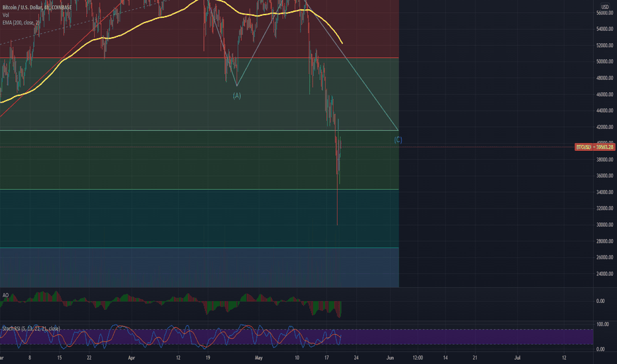Click the 24000.00 price axis label
This screenshot has height=364, width=617.
604,273
